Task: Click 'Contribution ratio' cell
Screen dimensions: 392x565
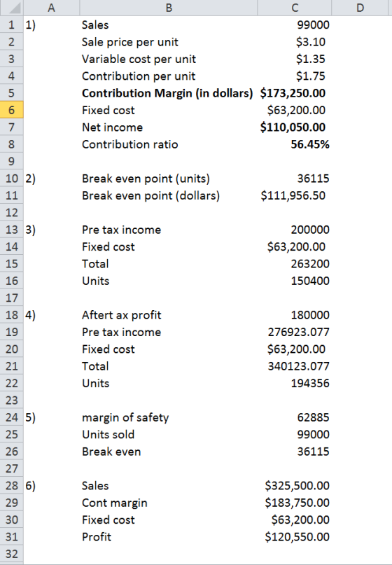Action: (169, 144)
